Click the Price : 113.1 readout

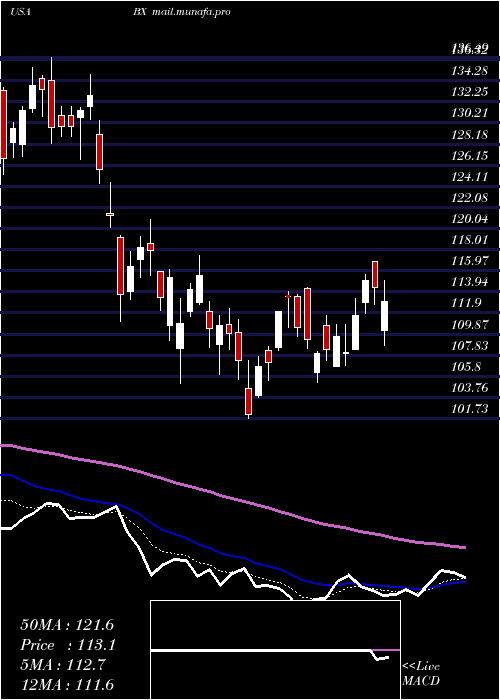68,645
